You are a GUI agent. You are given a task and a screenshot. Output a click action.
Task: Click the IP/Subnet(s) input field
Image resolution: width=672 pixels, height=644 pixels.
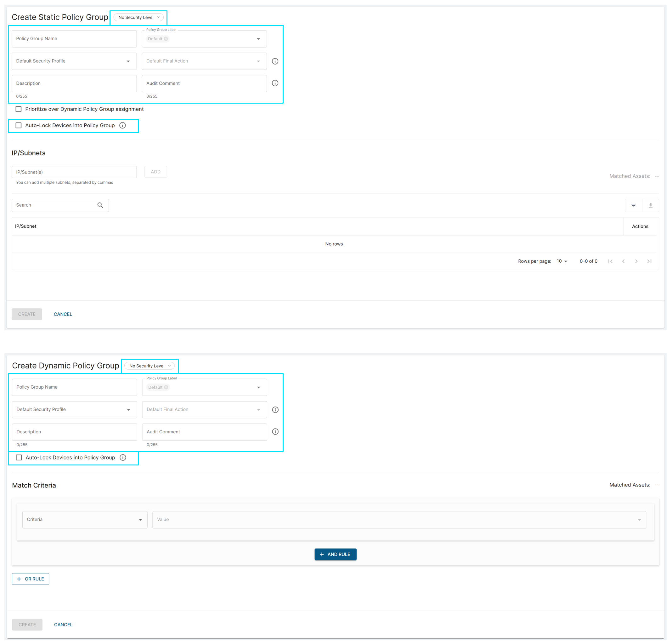74,172
